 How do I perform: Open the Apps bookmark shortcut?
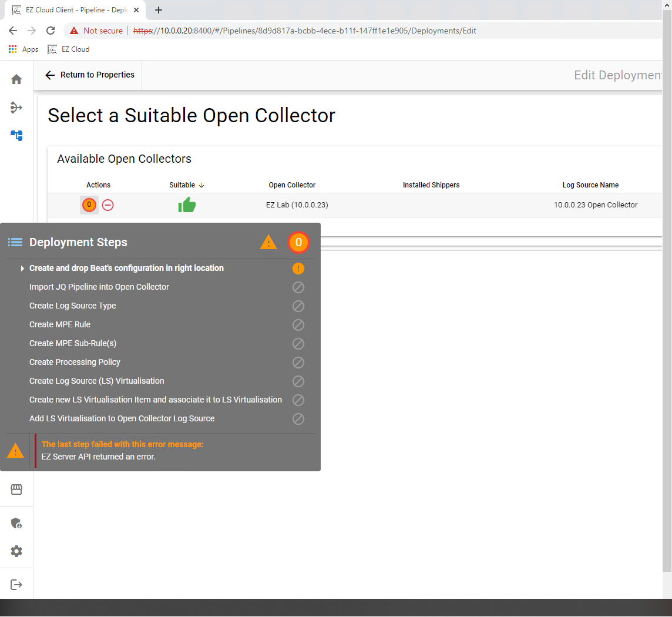[23, 49]
